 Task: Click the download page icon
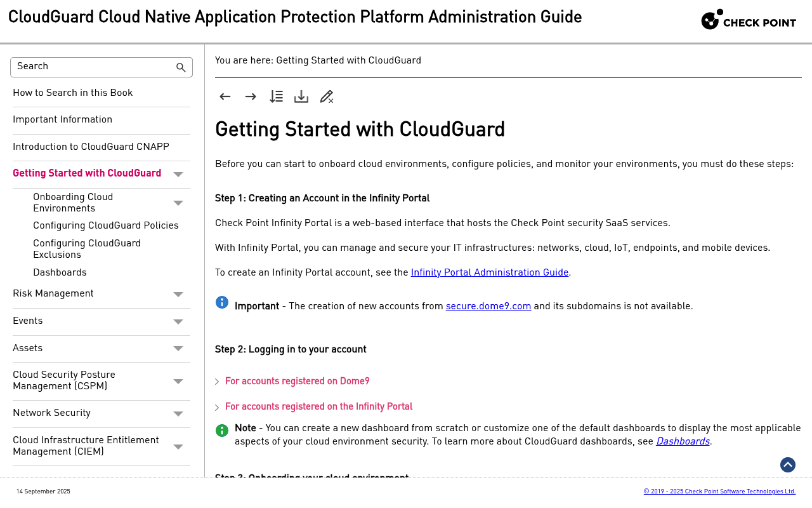click(x=301, y=97)
